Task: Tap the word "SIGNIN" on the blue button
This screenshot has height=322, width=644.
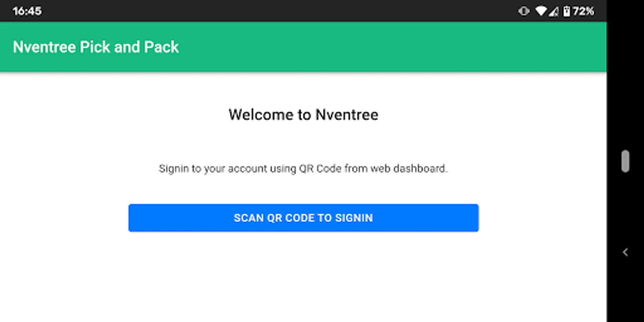Action: tap(354, 218)
